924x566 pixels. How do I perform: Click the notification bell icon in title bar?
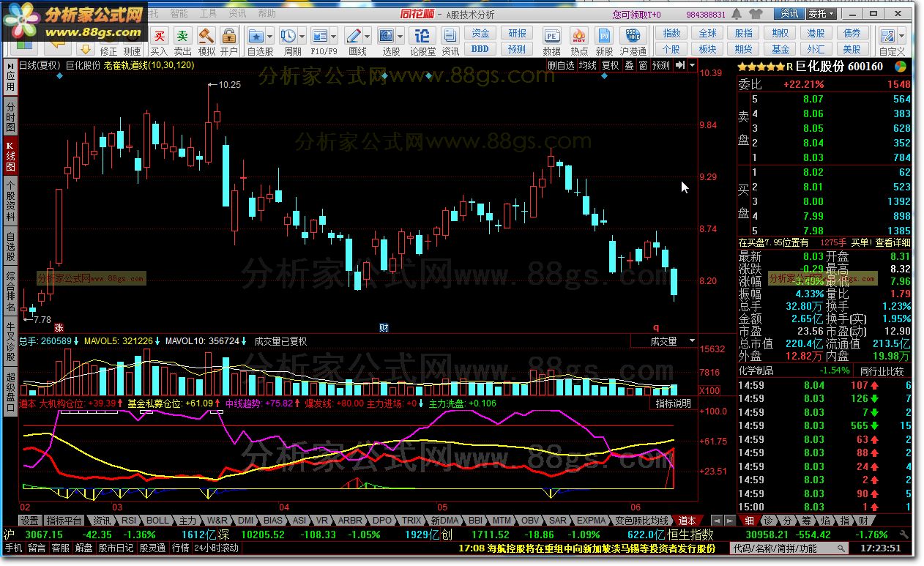pos(736,14)
